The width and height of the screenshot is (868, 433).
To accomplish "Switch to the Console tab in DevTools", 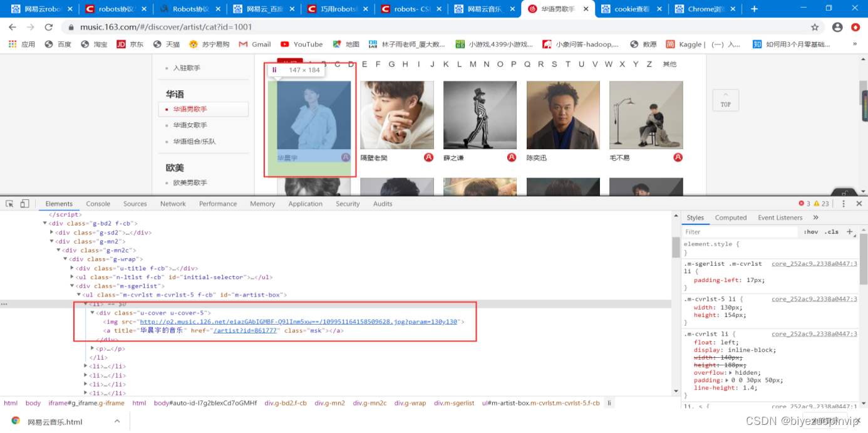I will point(98,204).
